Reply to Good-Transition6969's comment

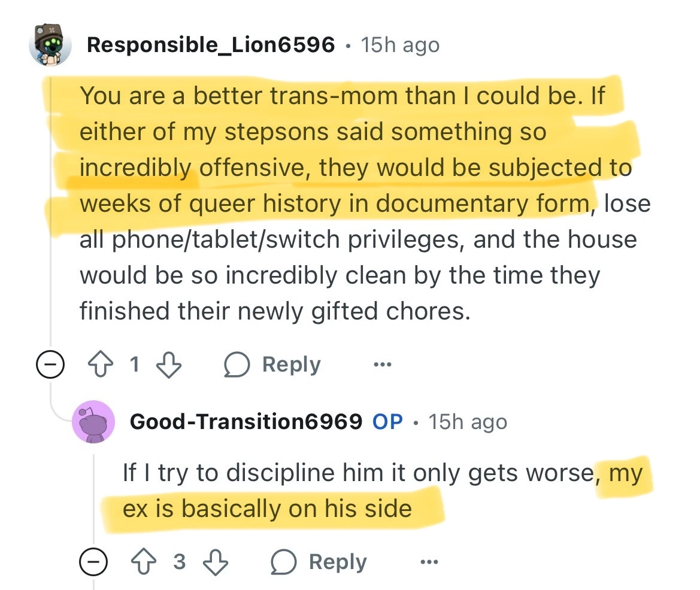point(338,562)
